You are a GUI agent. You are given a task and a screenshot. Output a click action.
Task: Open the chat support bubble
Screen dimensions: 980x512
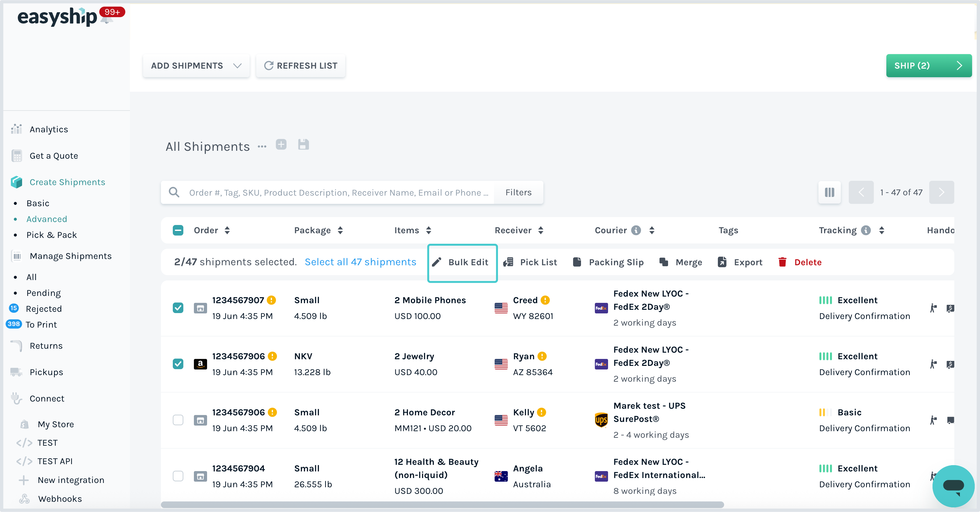(953, 486)
